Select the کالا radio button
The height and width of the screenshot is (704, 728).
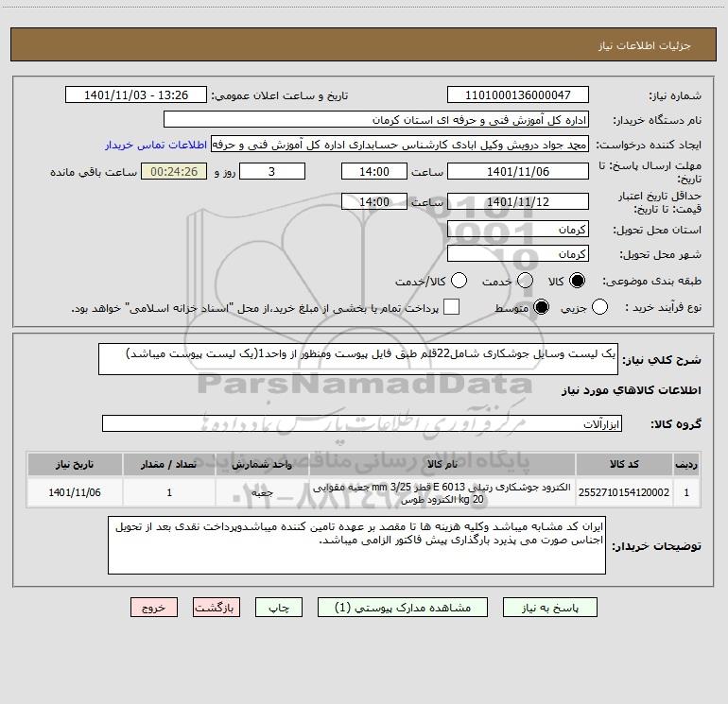pos(577,281)
